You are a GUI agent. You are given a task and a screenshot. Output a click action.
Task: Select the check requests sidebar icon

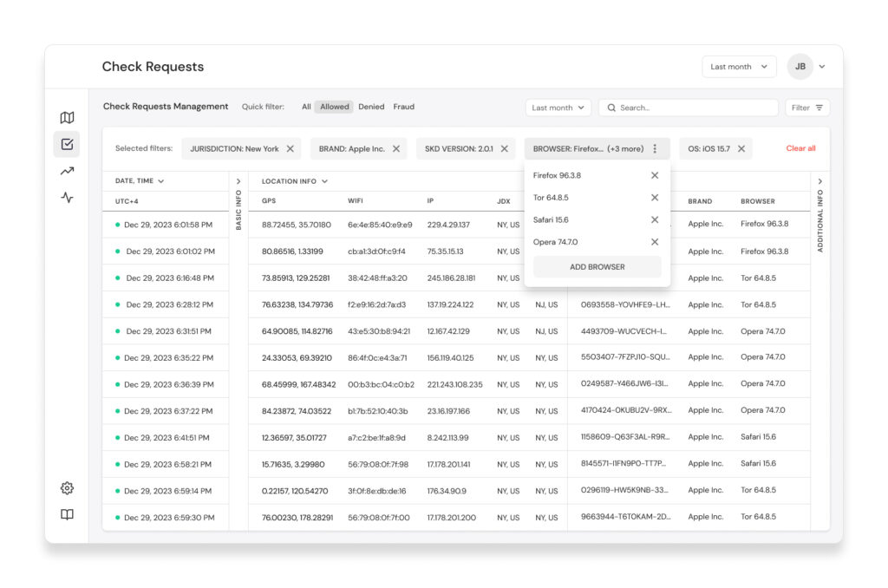67,144
